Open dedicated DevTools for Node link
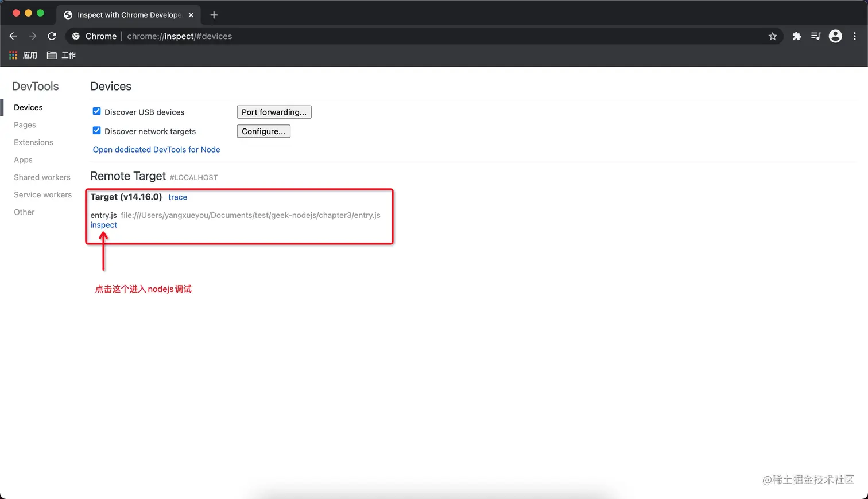 157,150
